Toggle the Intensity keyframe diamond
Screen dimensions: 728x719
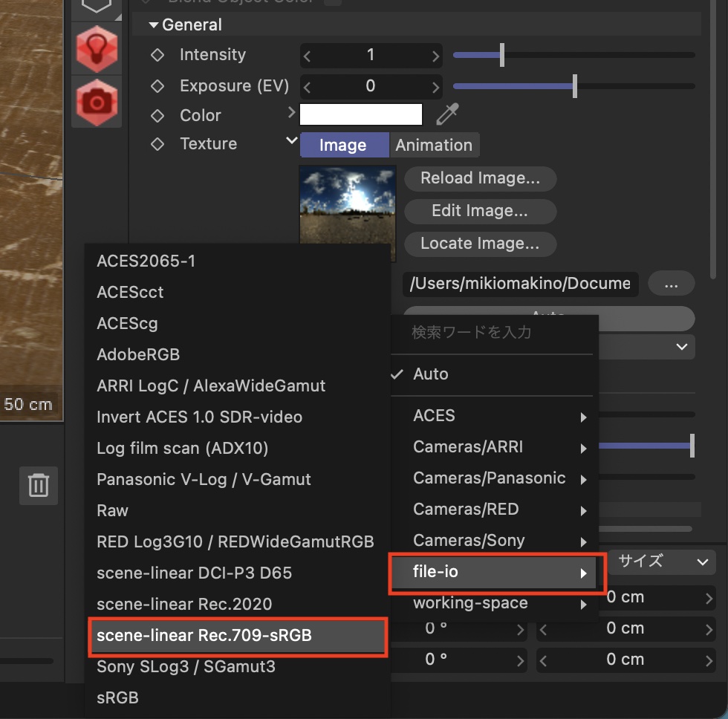(x=157, y=55)
